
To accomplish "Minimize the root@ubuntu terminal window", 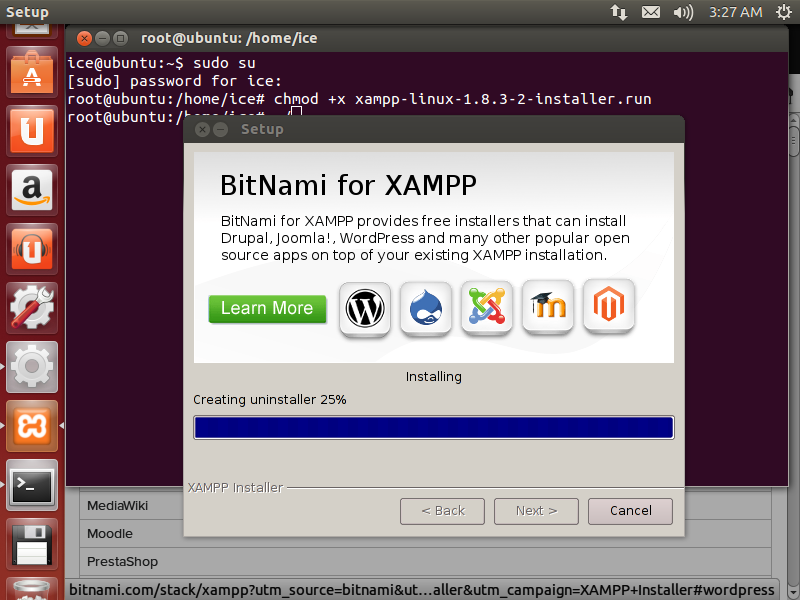I will [103, 38].
